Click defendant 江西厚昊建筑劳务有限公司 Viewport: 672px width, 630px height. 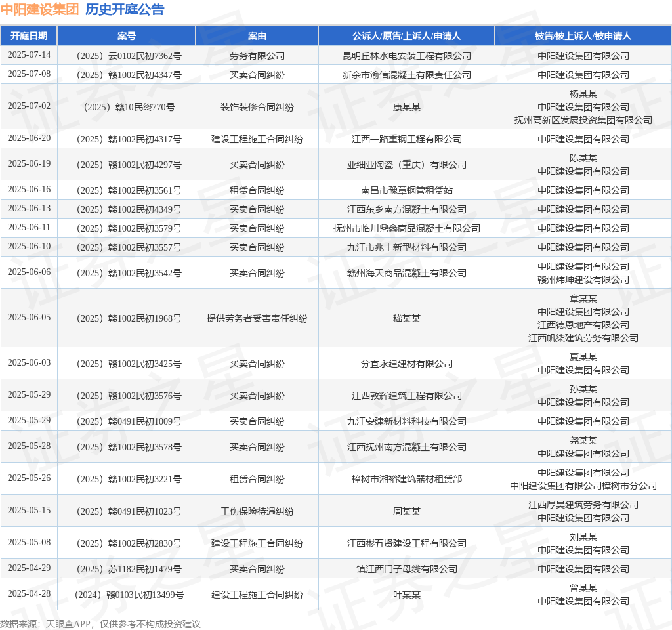(x=583, y=505)
